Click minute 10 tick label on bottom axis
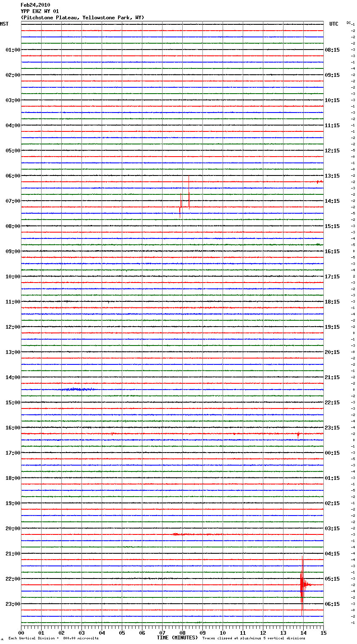Image resolution: width=357 pixels, height=644 pixels. click(x=223, y=633)
